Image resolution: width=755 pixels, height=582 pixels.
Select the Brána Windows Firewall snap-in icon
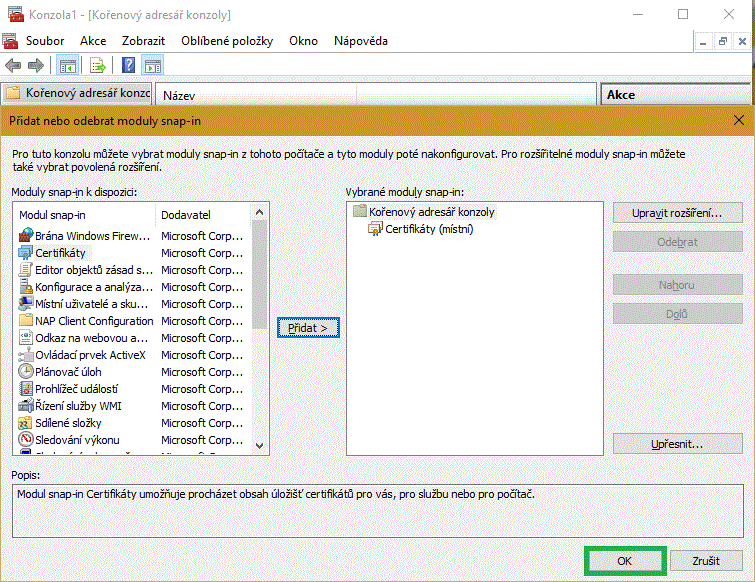(26, 236)
